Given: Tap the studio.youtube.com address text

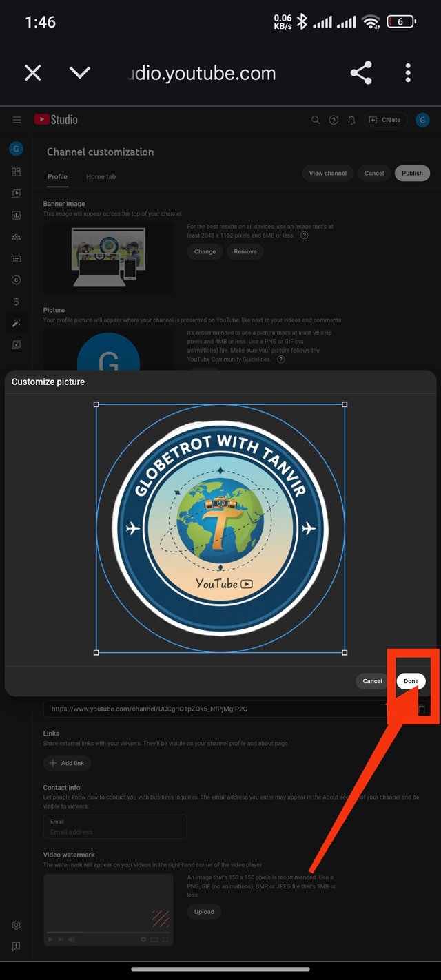Looking at the screenshot, I should click(203, 73).
